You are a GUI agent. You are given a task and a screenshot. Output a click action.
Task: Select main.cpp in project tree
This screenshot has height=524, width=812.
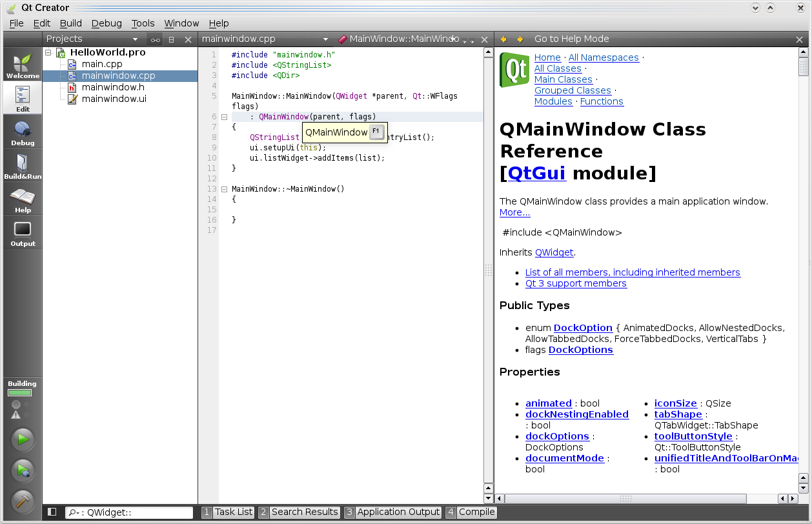(102, 64)
